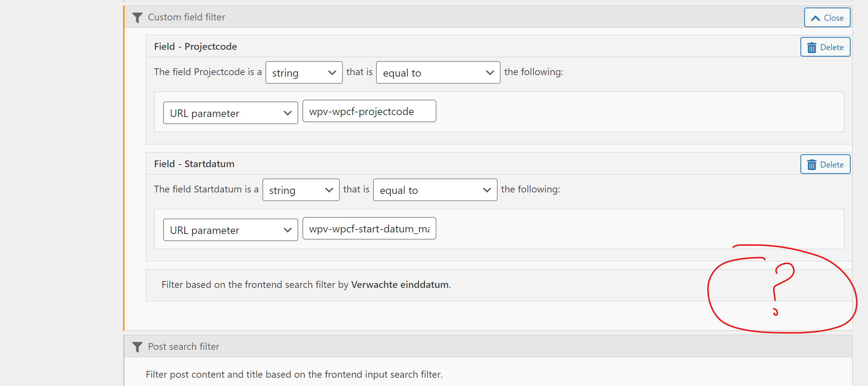Close the Custom field filter section
The image size is (868, 386).
[827, 18]
